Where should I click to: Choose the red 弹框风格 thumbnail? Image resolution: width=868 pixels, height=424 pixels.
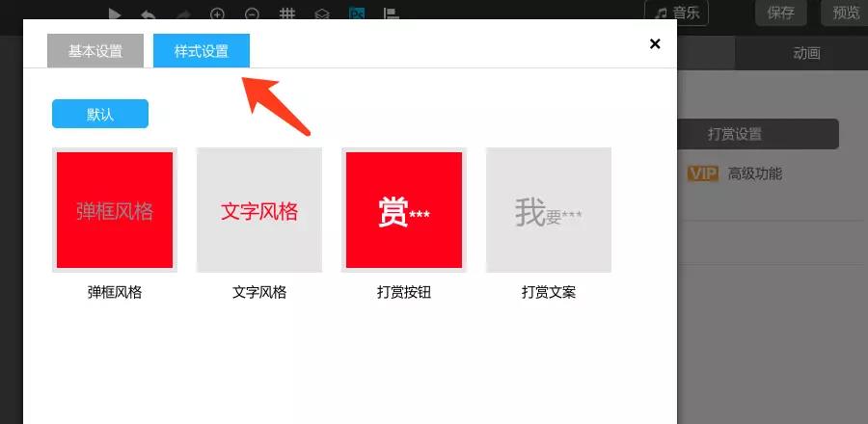click(x=115, y=210)
